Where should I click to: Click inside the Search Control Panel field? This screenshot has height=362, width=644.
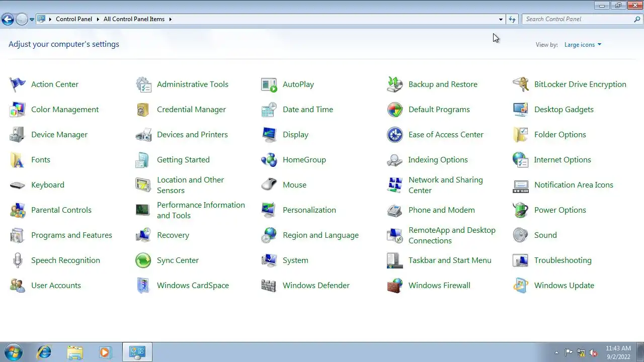[x=578, y=19]
